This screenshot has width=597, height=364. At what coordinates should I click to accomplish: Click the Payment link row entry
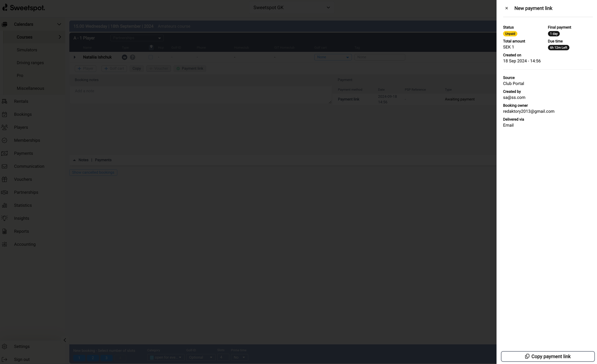(348, 99)
